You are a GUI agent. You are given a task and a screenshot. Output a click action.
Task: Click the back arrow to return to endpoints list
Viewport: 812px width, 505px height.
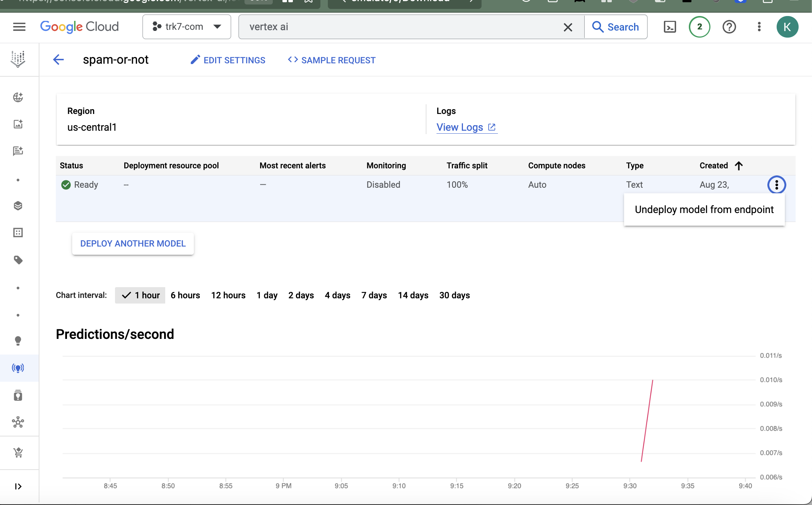point(58,60)
